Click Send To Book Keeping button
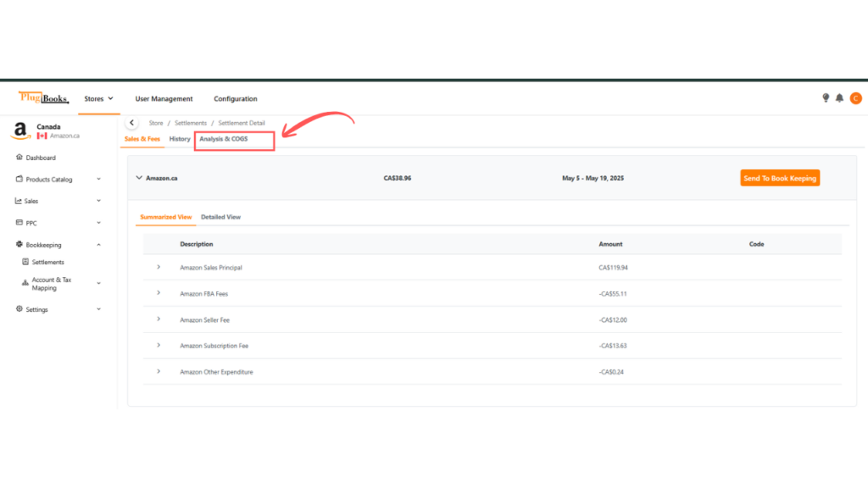868x488 pixels. pos(780,178)
